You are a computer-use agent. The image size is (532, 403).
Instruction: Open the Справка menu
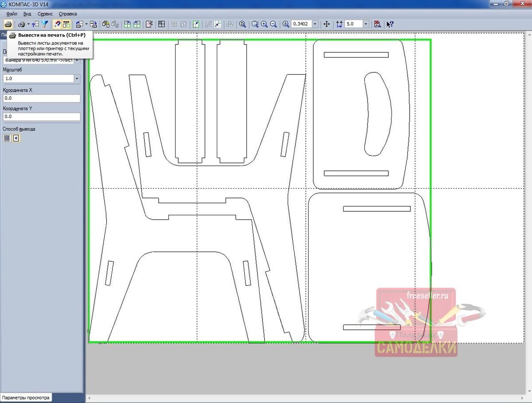pyautogui.click(x=68, y=14)
